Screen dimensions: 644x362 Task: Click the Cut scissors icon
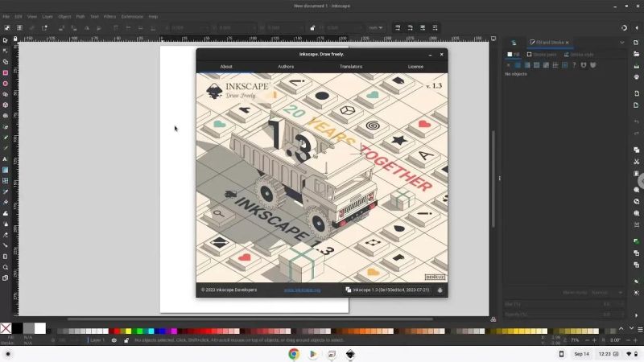[x=636, y=162]
